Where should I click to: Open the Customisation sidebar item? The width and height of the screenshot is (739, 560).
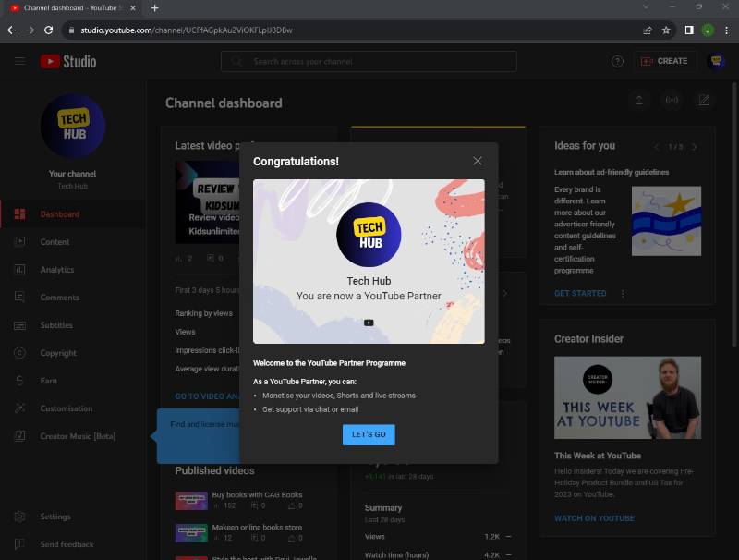tap(73, 408)
